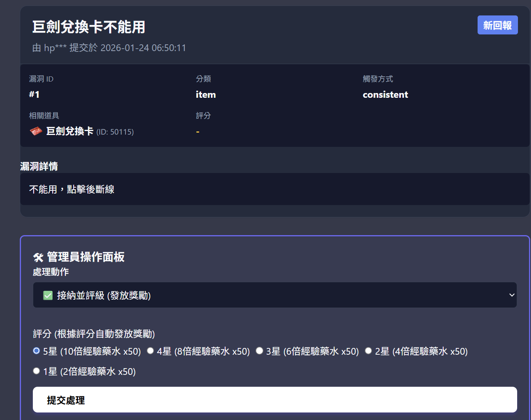Expand the 處理動作 dropdown arrow
531x420 pixels.
512,295
